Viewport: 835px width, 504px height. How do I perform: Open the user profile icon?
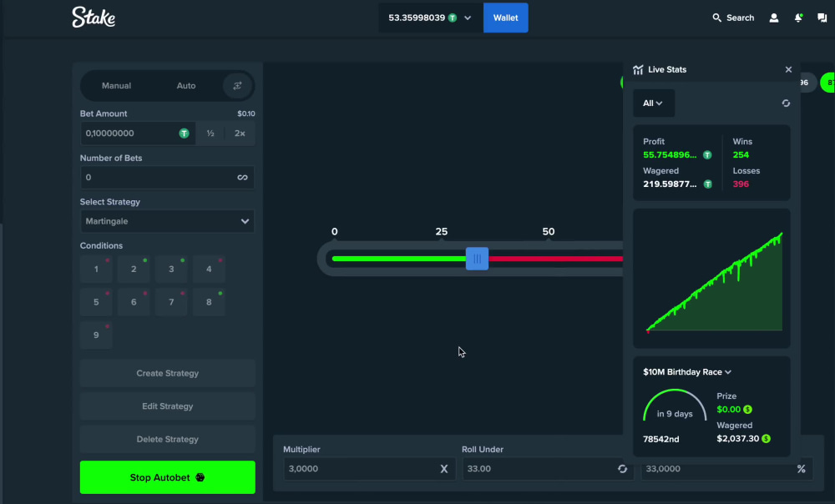(x=774, y=18)
